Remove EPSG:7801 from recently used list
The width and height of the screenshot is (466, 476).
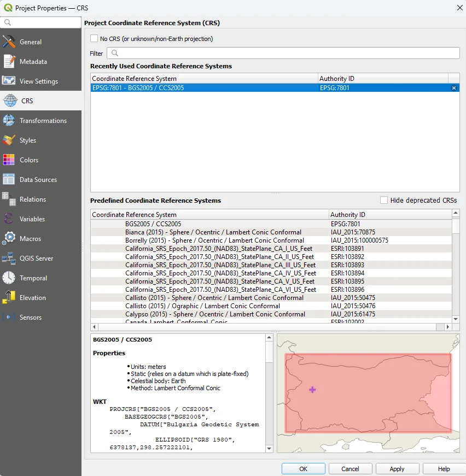[453, 88]
